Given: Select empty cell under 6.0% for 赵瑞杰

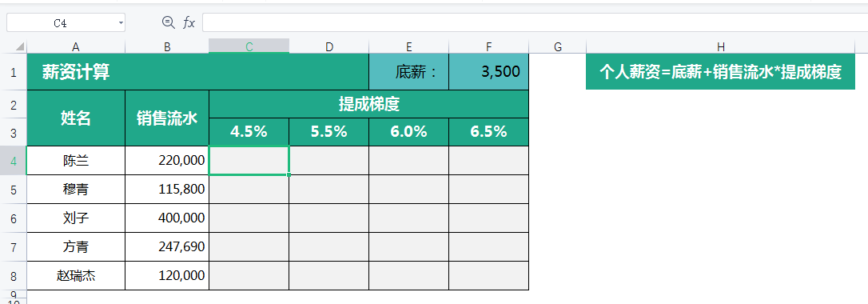Looking at the screenshot, I should pyautogui.click(x=409, y=276).
